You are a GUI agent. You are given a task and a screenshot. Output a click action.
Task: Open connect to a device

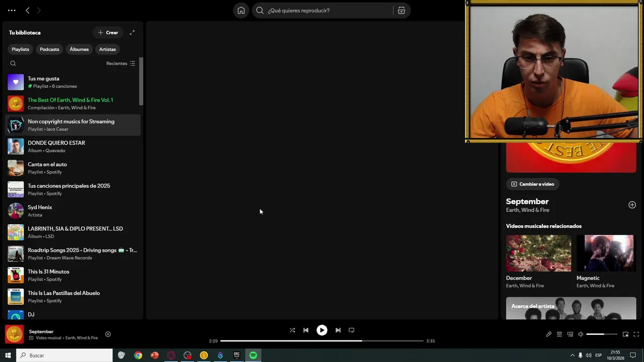pyautogui.click(x=570, y=334)
